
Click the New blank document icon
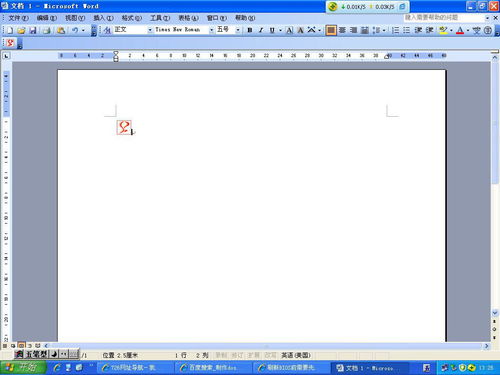coord(10,30)
